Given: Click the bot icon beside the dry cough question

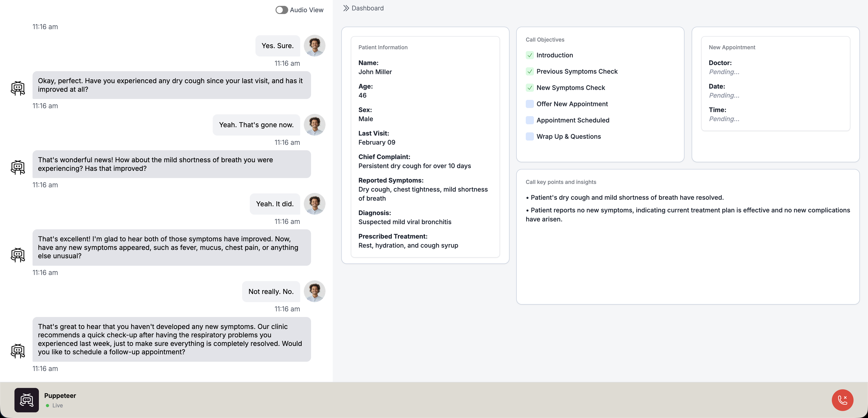Looking at the screenshot, I should coord(18,88).
